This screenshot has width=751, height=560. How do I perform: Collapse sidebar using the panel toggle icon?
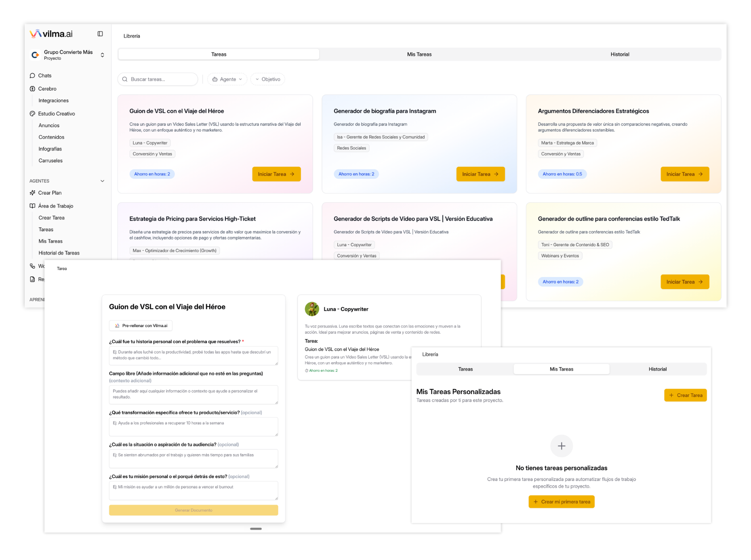pyautogui.click(x=100, y=34)
